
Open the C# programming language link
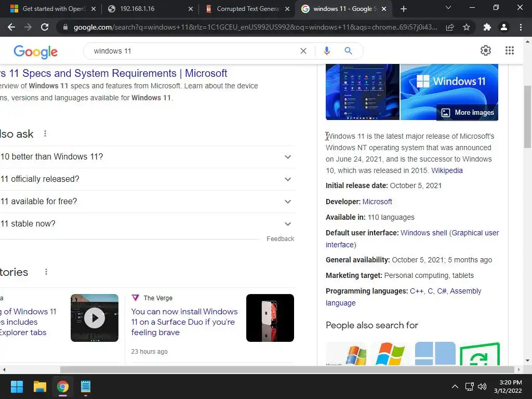click(x=442, y=291)
